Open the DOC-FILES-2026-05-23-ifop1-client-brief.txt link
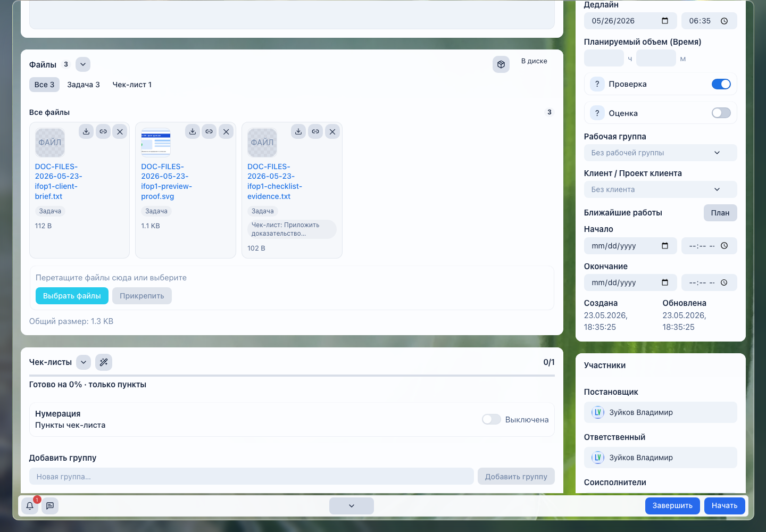This screenshot has height=532, width=766. [x=59, y=181]
